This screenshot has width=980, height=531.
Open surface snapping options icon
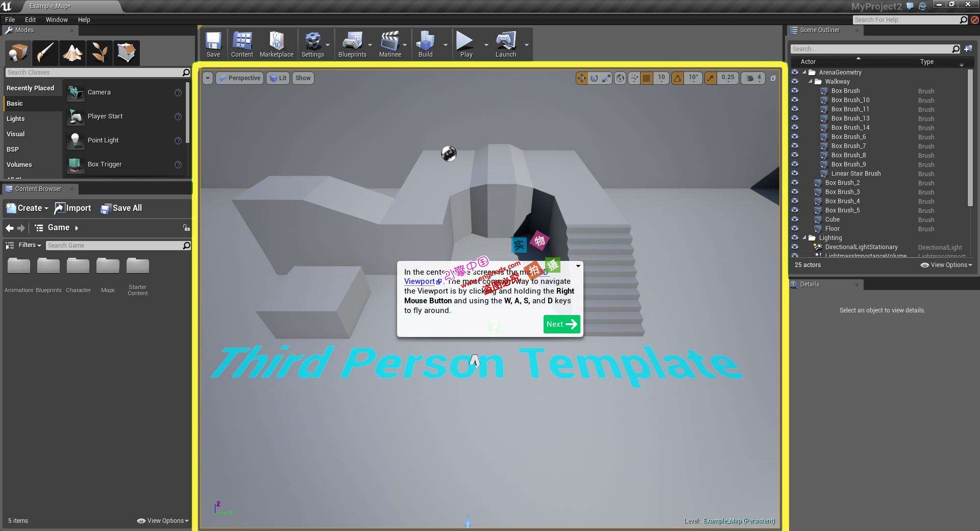[x=634, y=78]
